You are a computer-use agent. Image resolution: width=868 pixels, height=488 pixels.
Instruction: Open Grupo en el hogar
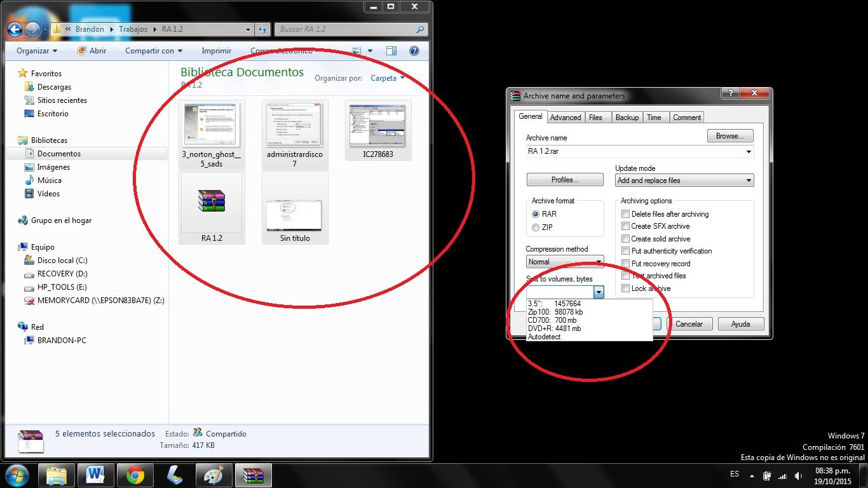click(61, 220)
